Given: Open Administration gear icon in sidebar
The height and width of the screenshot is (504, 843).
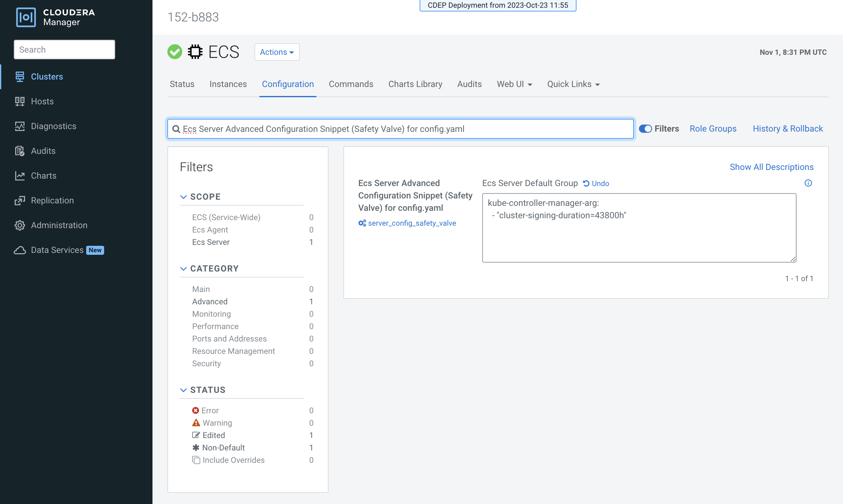Looking at the screenshot, I should [20, 225].
